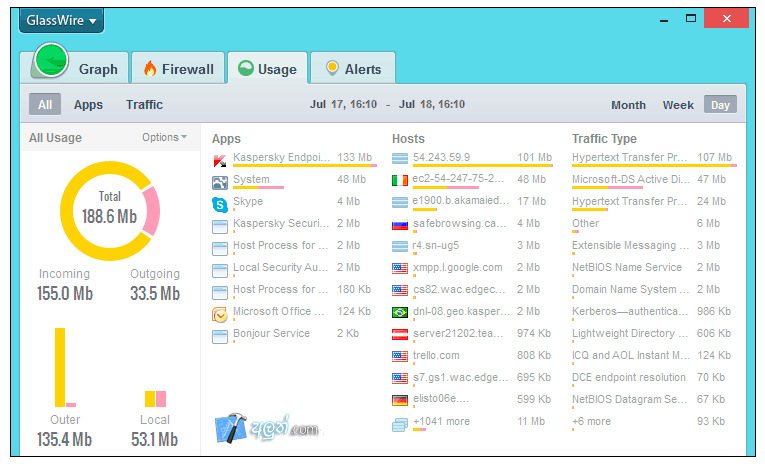765x464 pixels.
Task: Click the Kaspersky Security window icon
Action: (x=220, y=226)
